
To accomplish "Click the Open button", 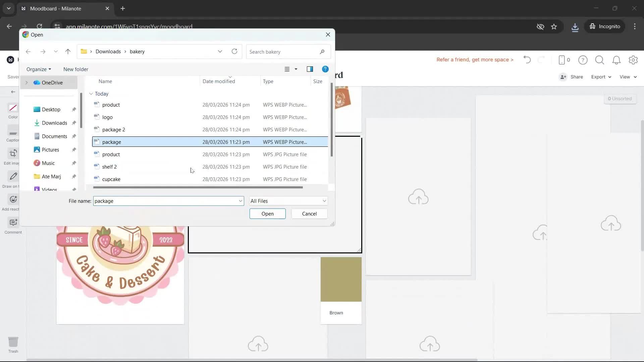I will 267,214.
